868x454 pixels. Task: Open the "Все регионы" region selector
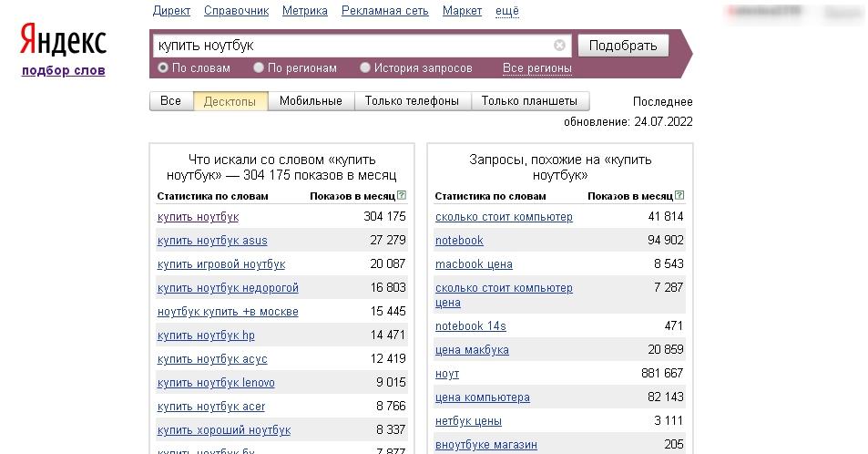point(536,68)
